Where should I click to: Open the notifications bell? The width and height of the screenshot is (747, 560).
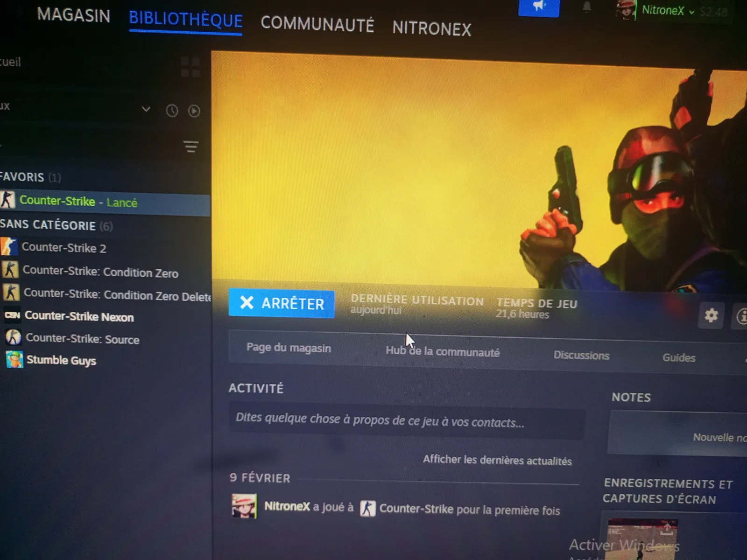point(587,7)
